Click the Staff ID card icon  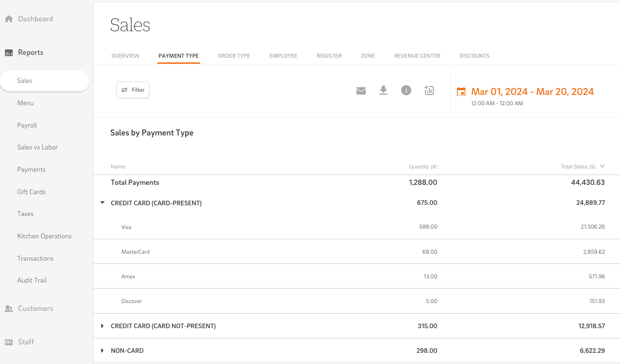click(9, 342)
